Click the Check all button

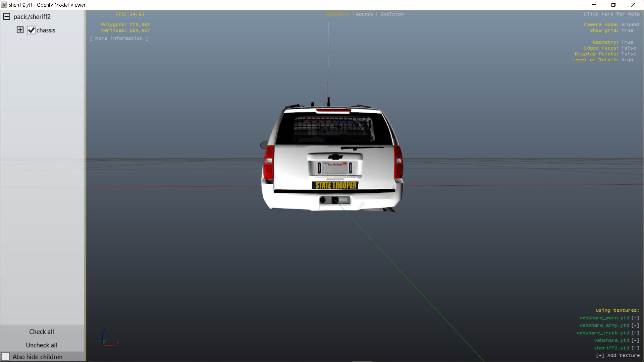pos(42,331)
